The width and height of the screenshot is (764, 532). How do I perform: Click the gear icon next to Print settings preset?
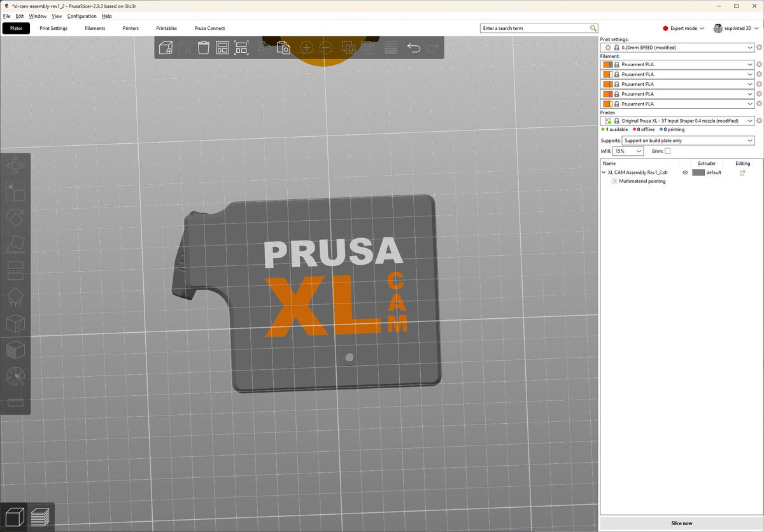(x=759, y=48)
